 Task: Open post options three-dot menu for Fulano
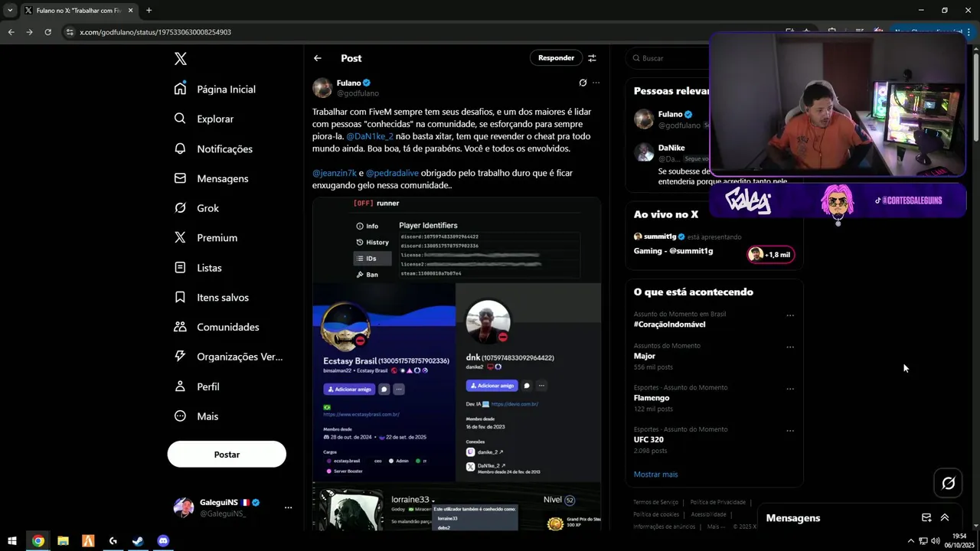click(596, 83)
